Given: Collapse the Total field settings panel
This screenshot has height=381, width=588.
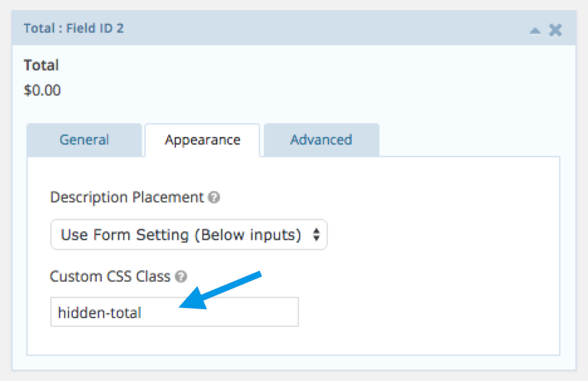Looking at the screenshot, I should (x=535, y=30).
